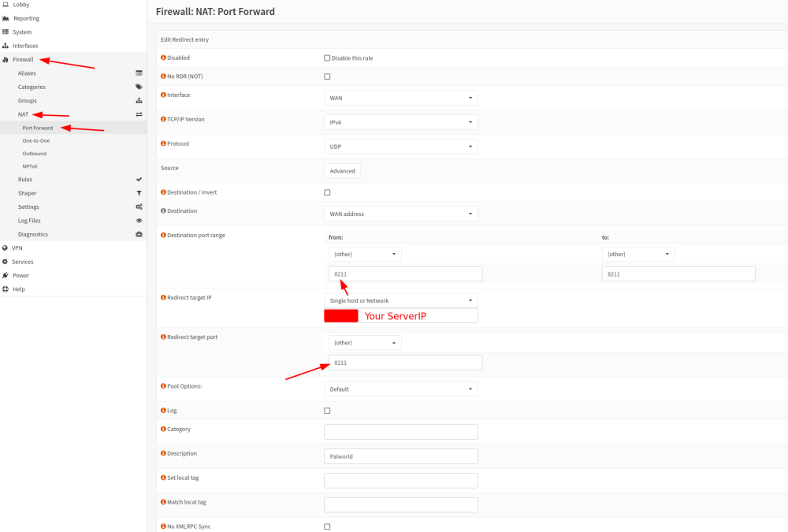The width and height of the screenshot is (788, 532).
Task: Open Single host or Network dropdown
Action: coord(400,301)
